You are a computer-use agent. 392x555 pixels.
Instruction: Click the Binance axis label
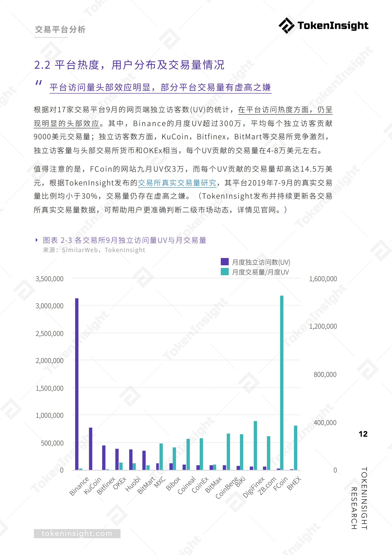click(x=79, y=486)
